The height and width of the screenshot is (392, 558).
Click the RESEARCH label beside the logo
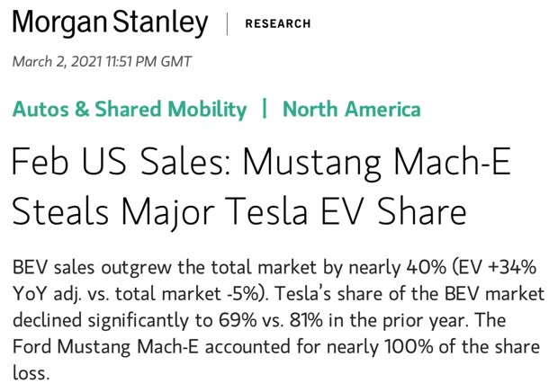click(278, 24)
